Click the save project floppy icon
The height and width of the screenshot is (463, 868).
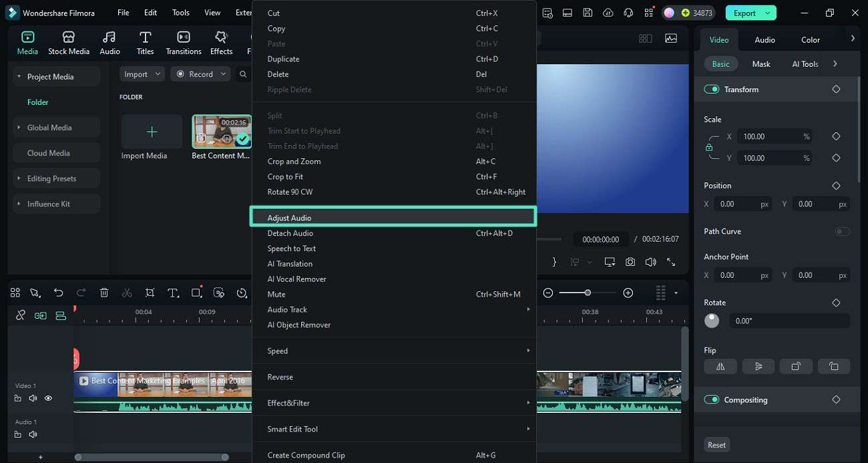[588, 13]
